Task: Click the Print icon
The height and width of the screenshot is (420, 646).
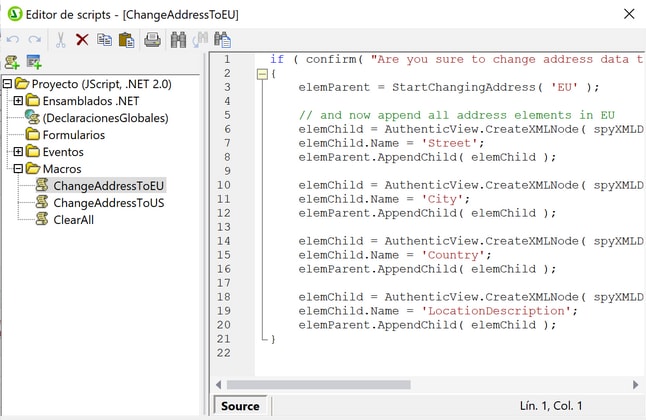Action: coord(152,40)
